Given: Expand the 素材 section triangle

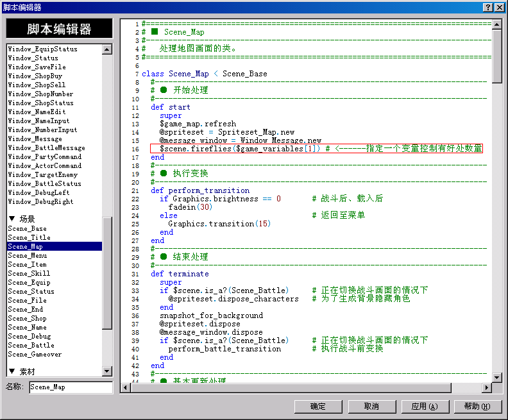Looking at the screenshot, I should click(12, 371).
